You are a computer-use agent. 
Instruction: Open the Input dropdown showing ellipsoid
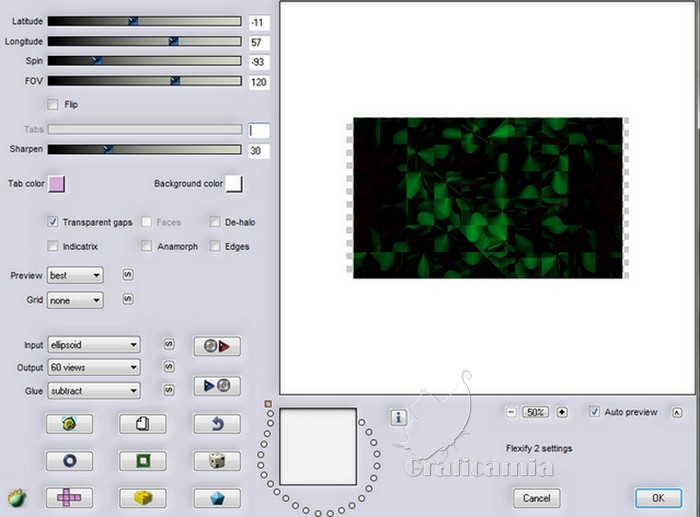click(94, 345)
